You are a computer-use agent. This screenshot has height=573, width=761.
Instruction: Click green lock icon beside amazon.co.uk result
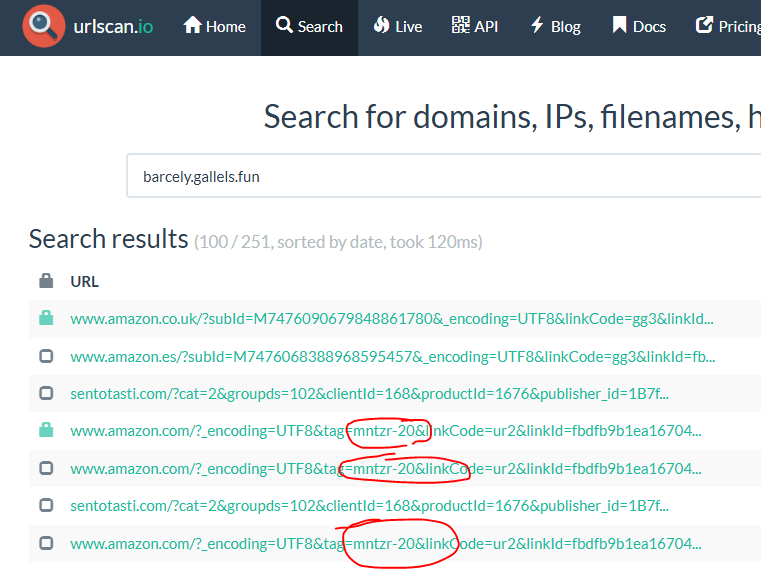point(46,318)
